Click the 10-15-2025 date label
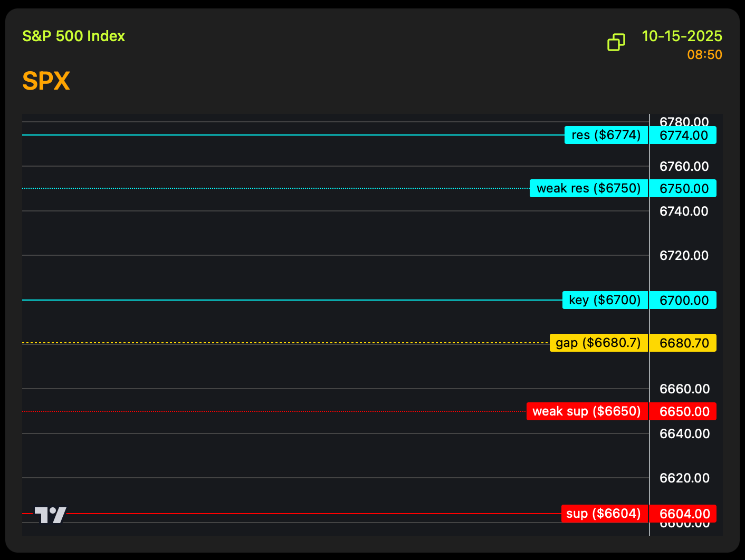This screenshot has width=745, height=560. tap(682, 36)
